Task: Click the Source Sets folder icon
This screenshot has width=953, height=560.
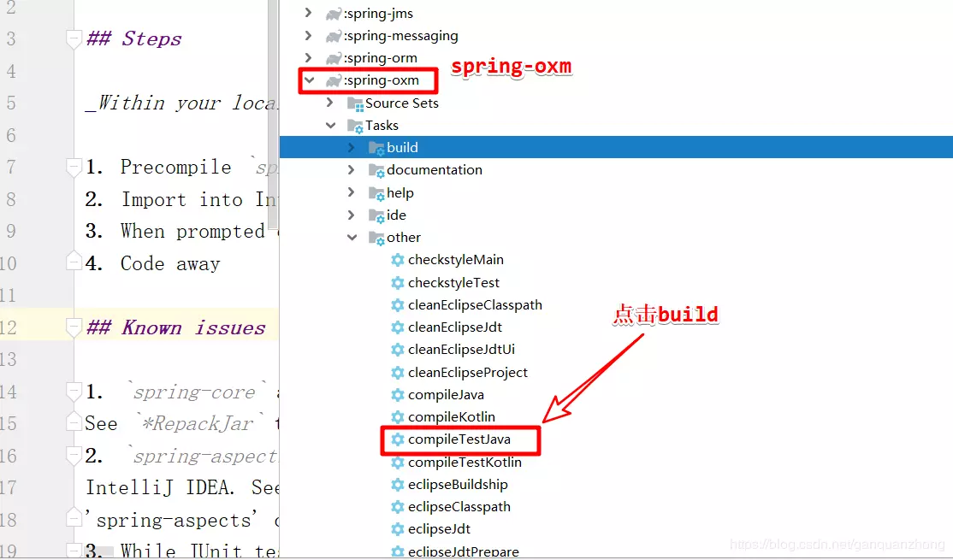Action: coord(355,103)
